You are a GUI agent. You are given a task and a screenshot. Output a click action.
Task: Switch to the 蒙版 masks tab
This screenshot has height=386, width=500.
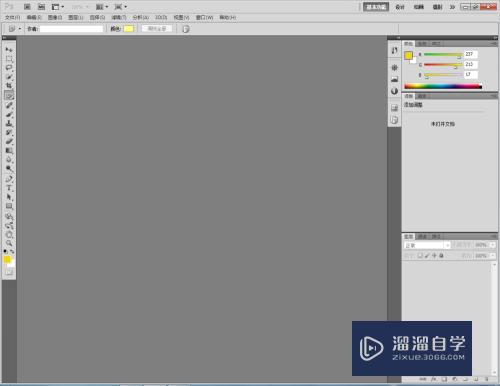(422, 96)
